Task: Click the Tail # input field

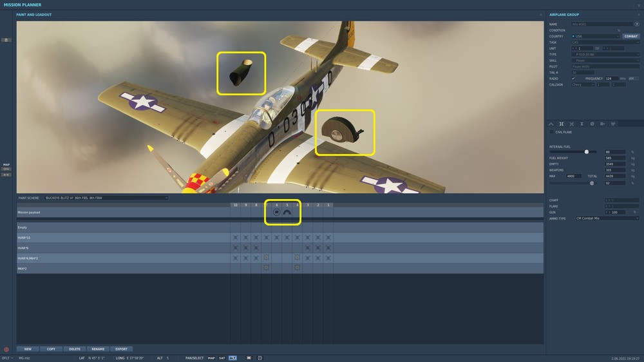Action: point(582,72)
